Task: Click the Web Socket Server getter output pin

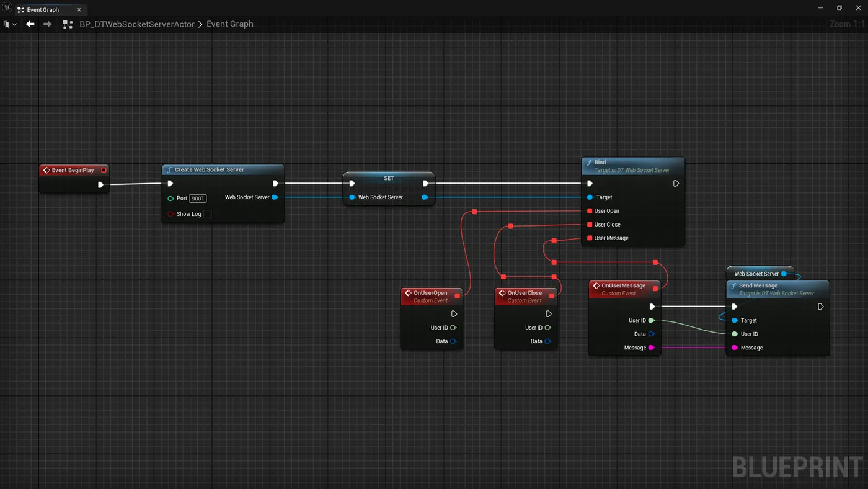Action: [784, 274]
